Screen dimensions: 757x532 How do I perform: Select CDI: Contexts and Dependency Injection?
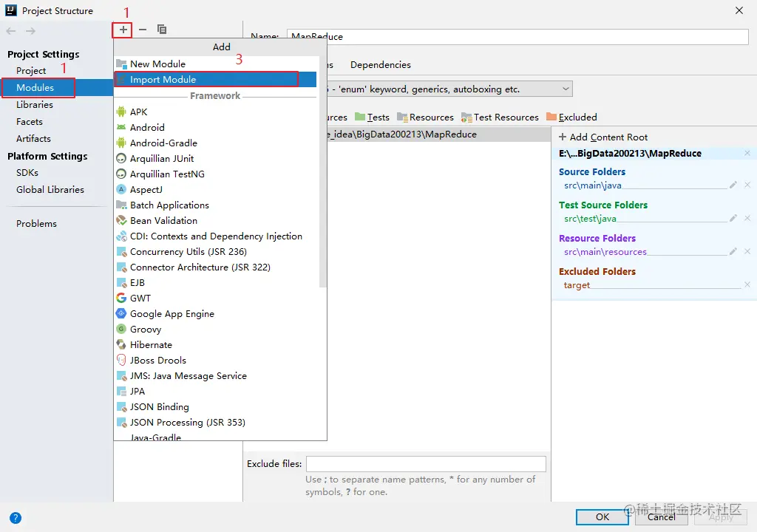[217, 236]
